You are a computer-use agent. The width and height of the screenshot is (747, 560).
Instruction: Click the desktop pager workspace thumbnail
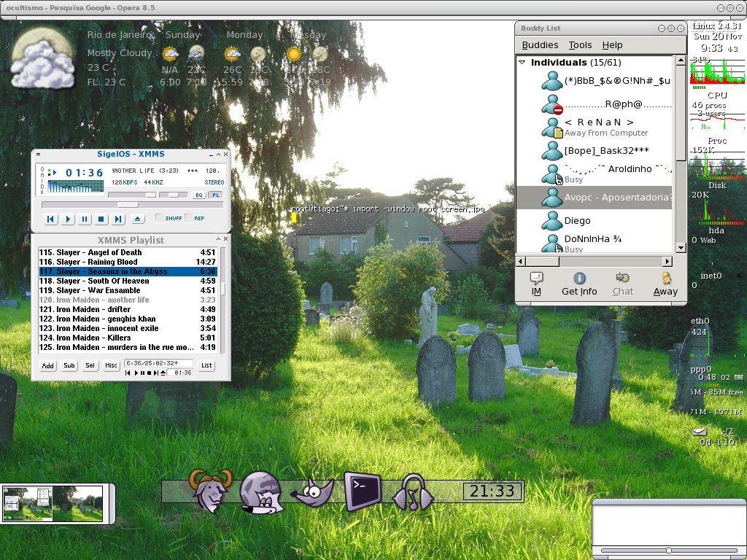tap(53, 504)
